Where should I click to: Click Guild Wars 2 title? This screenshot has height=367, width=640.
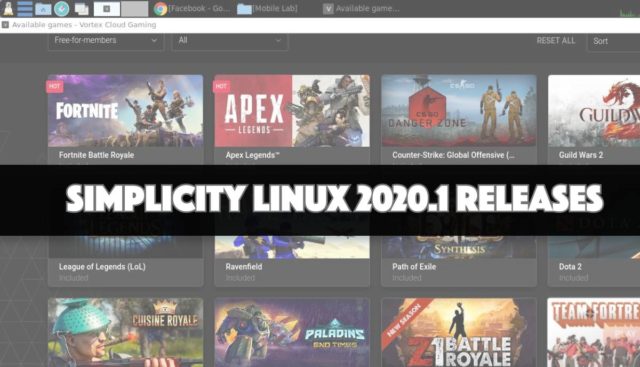581,155
